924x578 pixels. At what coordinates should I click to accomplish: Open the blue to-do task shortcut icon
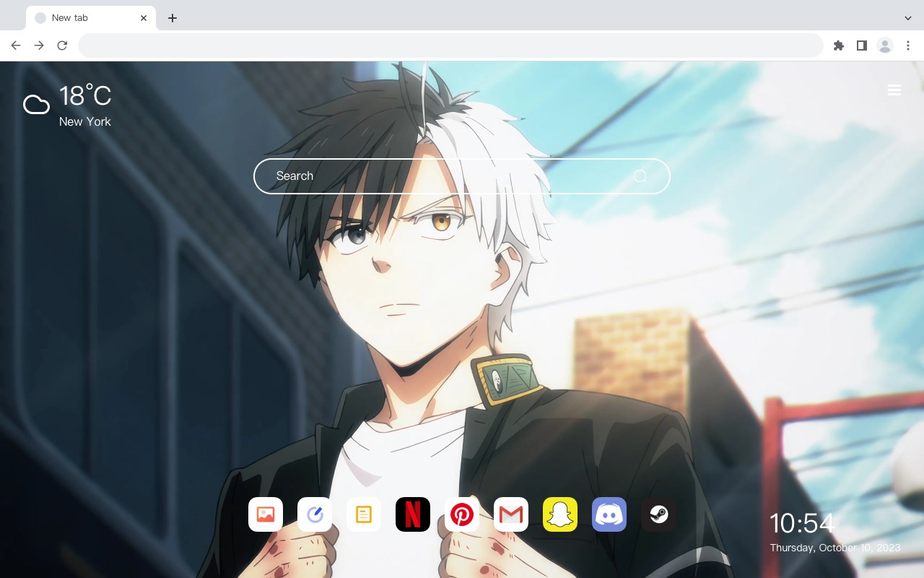(x=315, y=514)
